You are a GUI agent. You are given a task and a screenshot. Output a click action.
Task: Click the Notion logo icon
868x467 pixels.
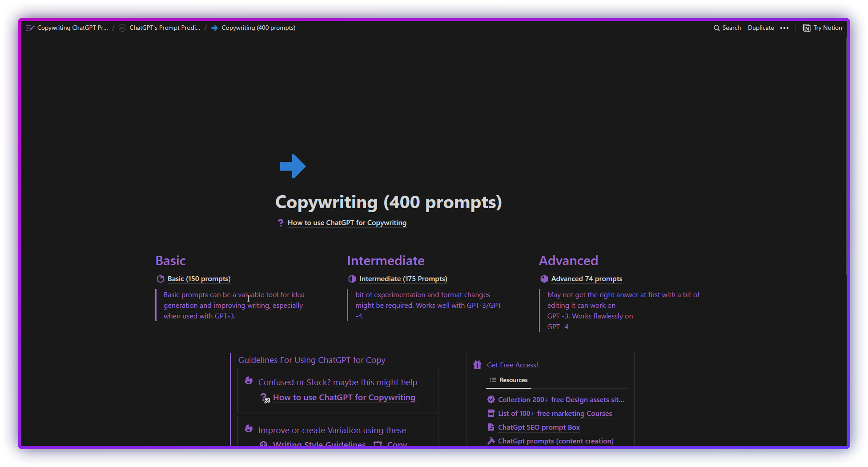tap(806, 28)
